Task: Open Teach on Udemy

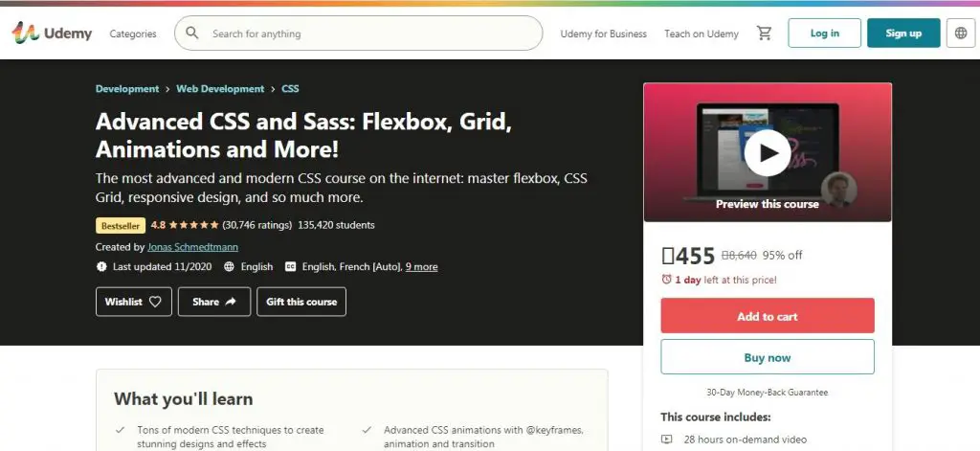Action: click(x=702, y=34)
